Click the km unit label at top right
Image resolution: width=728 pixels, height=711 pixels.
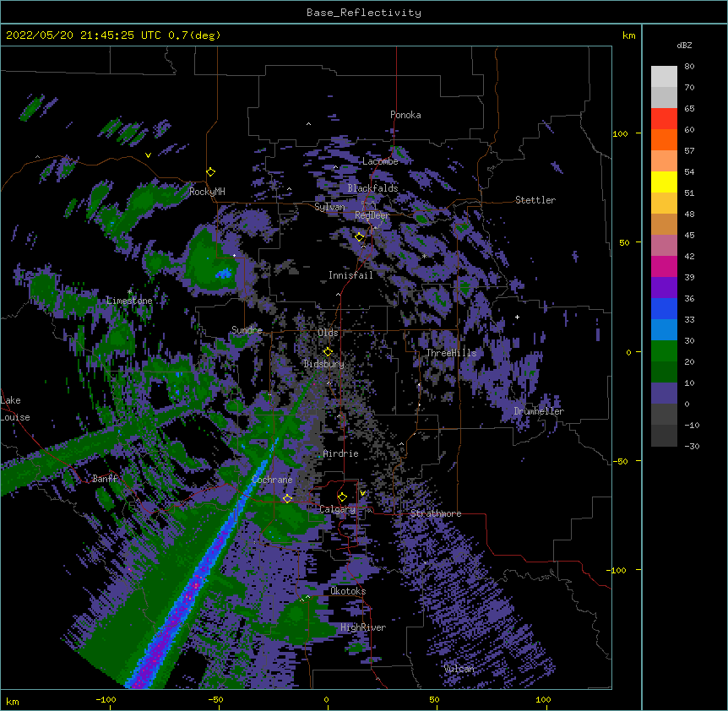coord(629,35)
